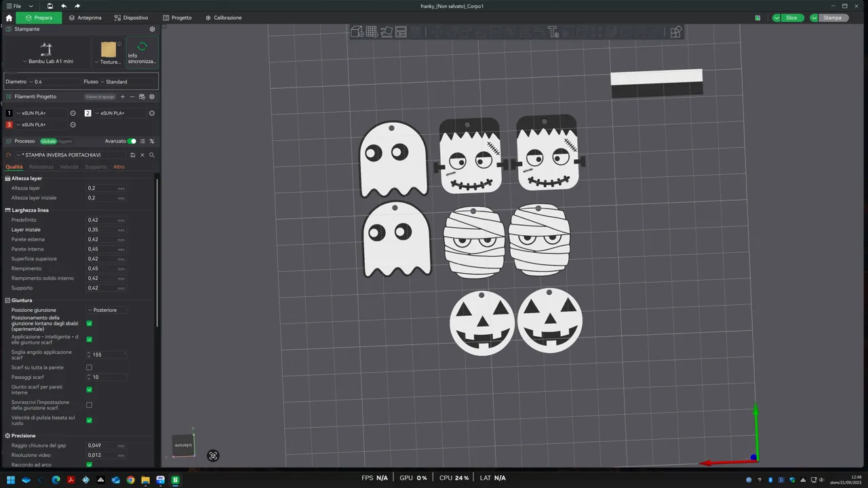Select the Text shape tool in toolbar
Screen dimensions: 868x488
pos(553,32)
